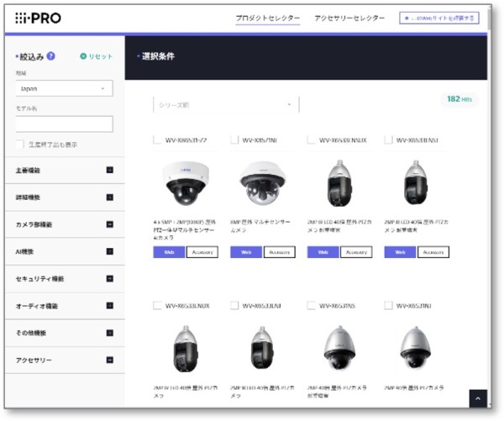Open the シリーズ別 series dropdown

pyautogui.click(x=225, y=105)
